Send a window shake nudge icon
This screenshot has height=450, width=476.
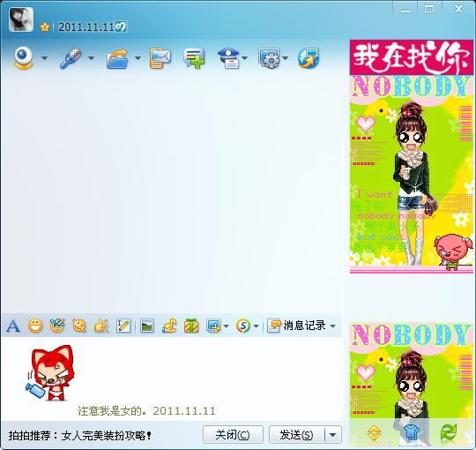coord(79,326)
